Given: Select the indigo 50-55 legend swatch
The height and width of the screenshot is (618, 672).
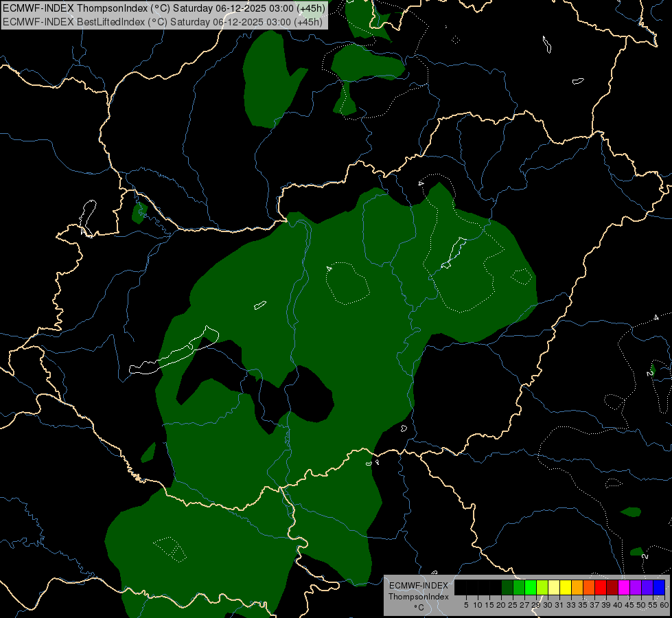Looking at the screenshot, I should click(647, 587).
